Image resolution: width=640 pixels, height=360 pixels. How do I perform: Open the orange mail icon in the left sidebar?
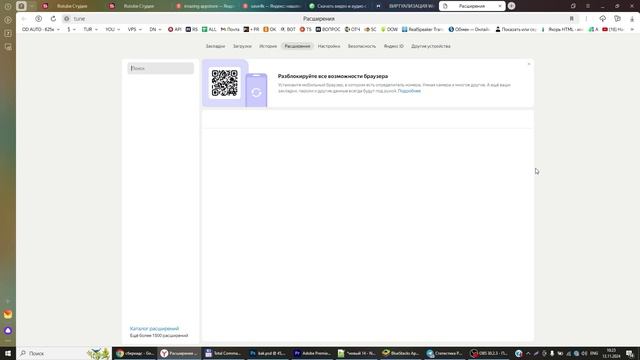[x=8, y=314]
